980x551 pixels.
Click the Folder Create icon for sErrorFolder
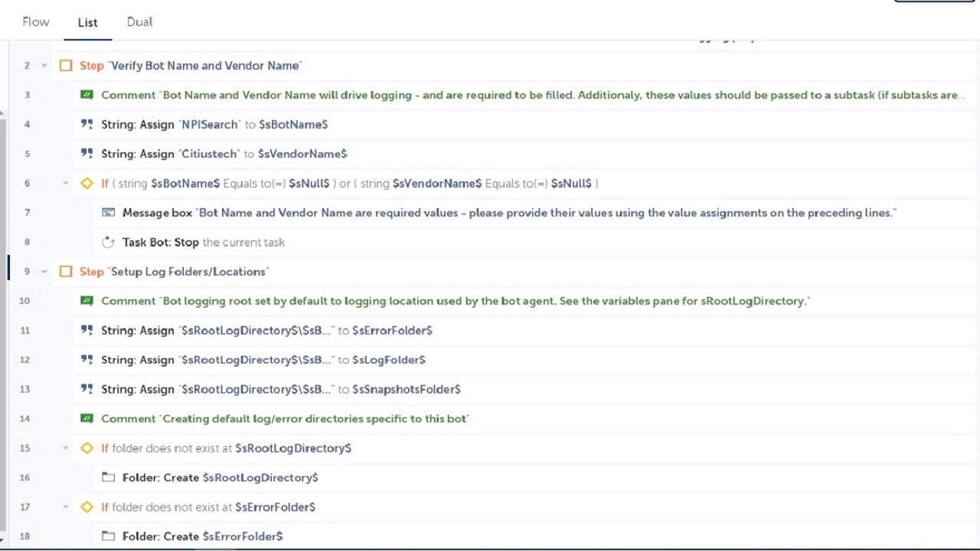[x=108, y=536]
